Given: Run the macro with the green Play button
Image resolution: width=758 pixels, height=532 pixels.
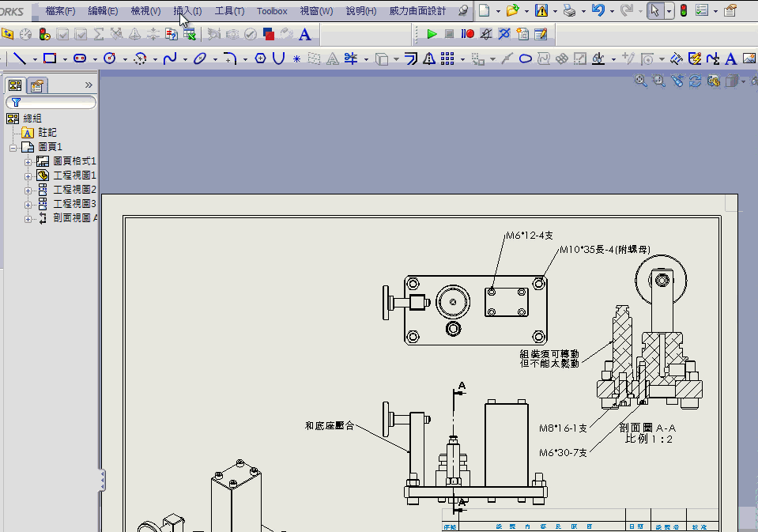Looking at the screenshot, I should point(432,34).
